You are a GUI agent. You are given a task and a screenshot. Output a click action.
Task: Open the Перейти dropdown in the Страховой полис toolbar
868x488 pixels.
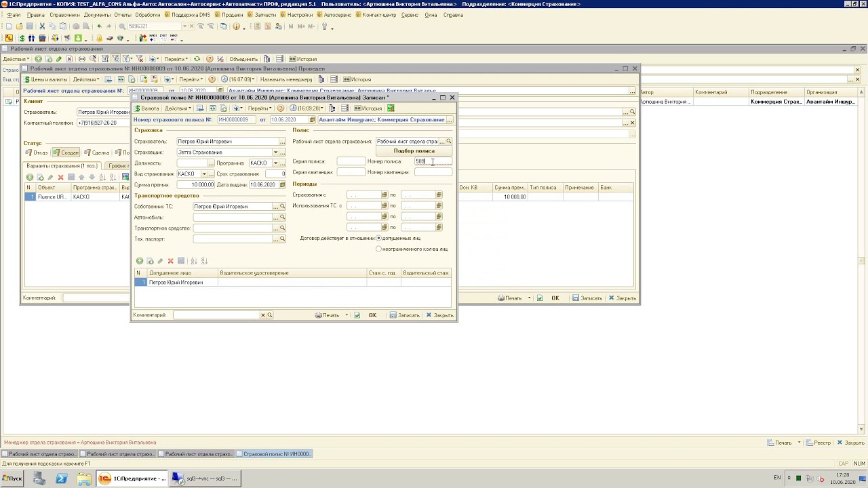(260, 108)
